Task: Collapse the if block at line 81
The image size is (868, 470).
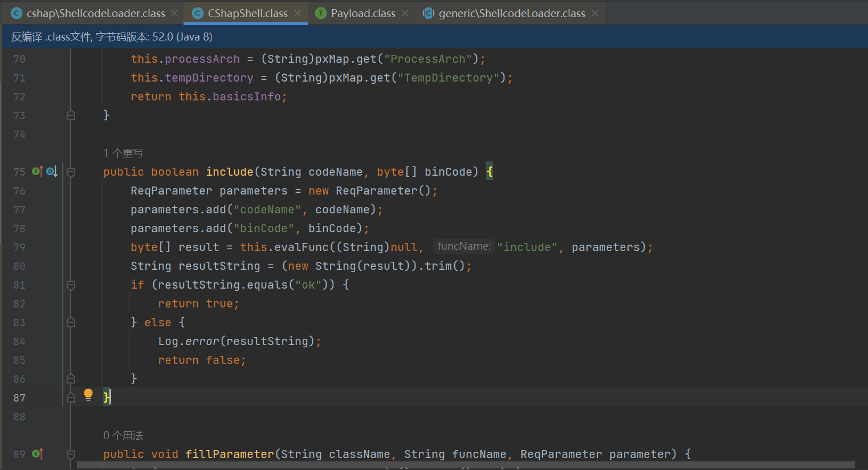Action: 71,285
